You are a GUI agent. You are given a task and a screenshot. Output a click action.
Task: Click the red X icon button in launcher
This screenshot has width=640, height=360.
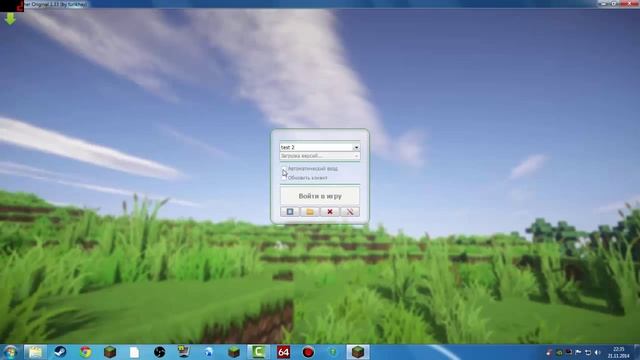(x=330, y=211)
